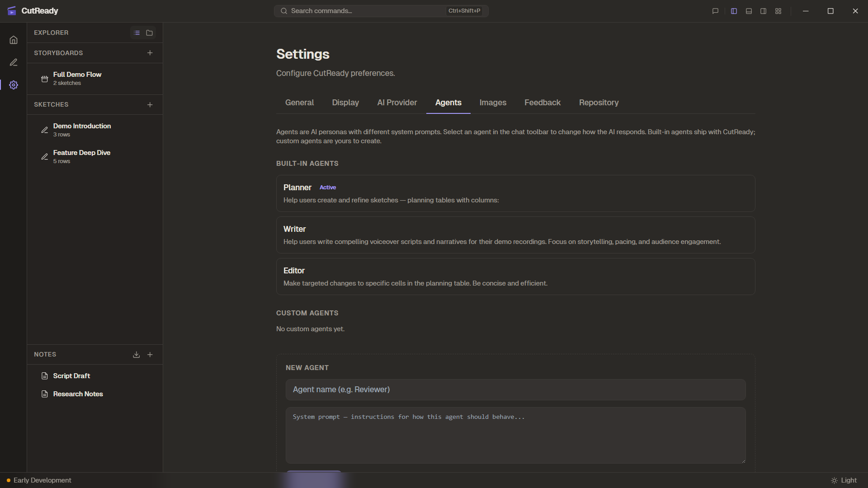
Task: Open the Feedback settings section
Action: click(542, 103)
